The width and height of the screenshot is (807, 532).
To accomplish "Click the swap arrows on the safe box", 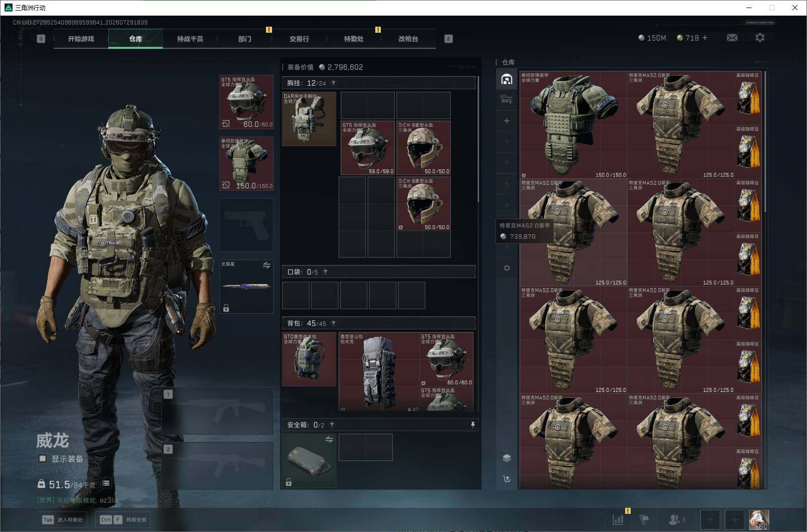I will pyautogui.click(x=329, y=439).
